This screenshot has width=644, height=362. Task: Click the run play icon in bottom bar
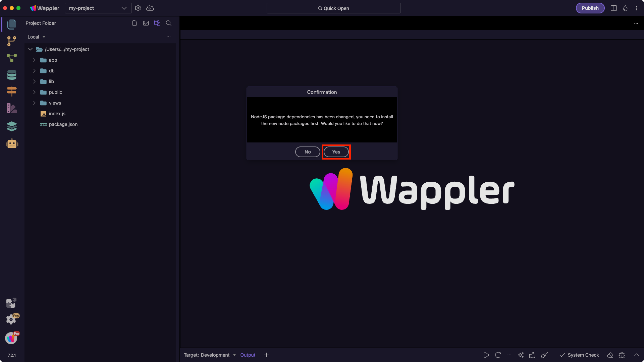tap(486, 355)
